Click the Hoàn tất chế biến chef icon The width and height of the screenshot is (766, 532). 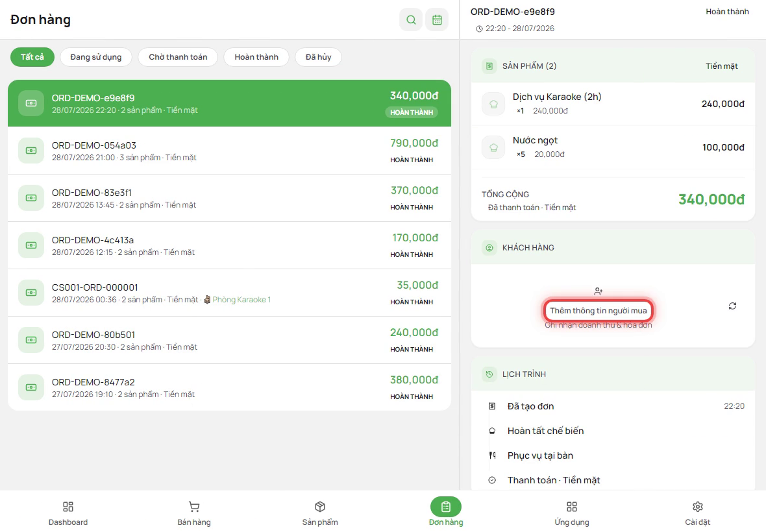pos(492,431)
